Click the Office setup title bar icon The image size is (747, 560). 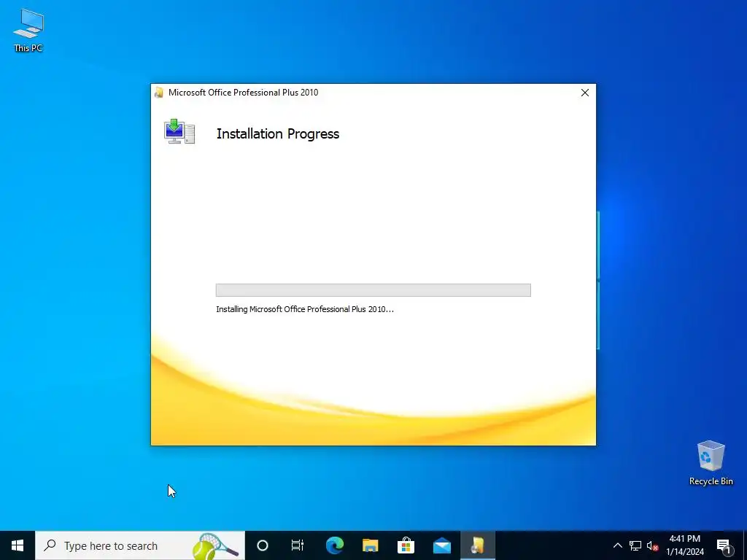coord(159,93)
